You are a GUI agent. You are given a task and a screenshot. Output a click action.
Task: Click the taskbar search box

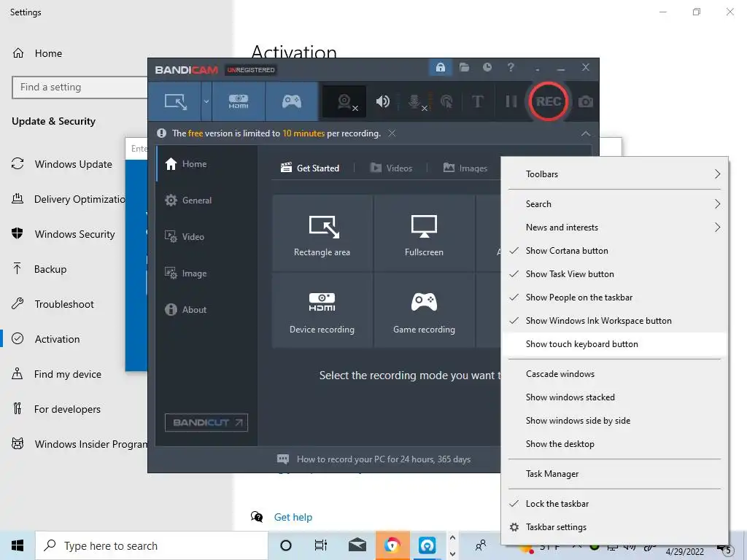point(152,545)
